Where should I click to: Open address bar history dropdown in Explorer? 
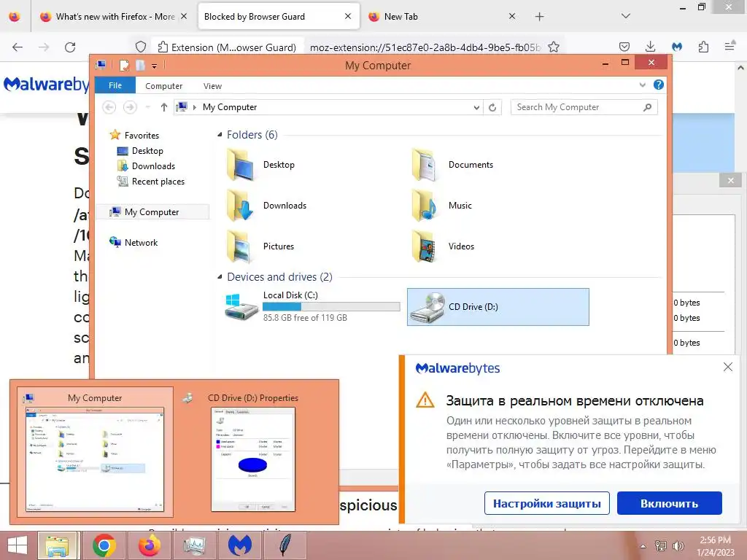pos(476,108)
